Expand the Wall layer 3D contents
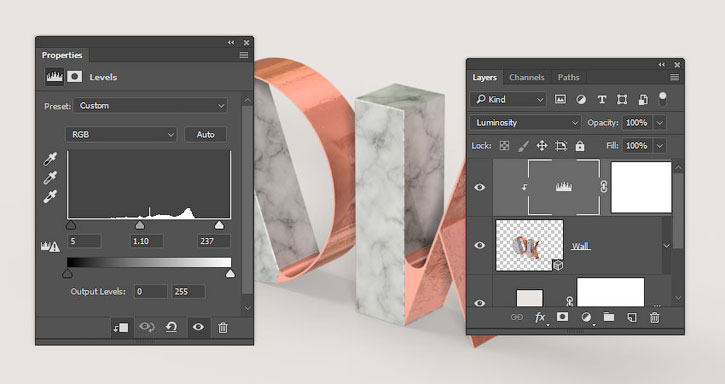This screenshot has width=725, height=384. pyautogui.click(x=666, y=246)
